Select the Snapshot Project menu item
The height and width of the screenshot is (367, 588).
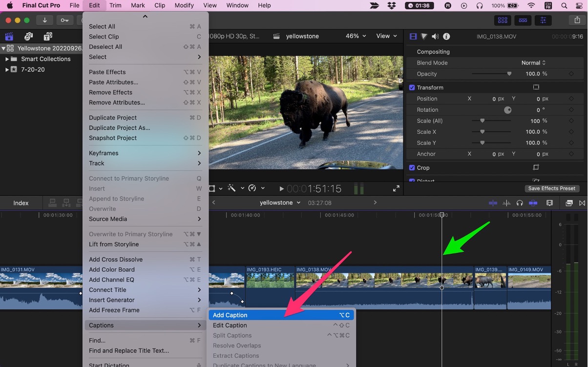pos(145,138)
